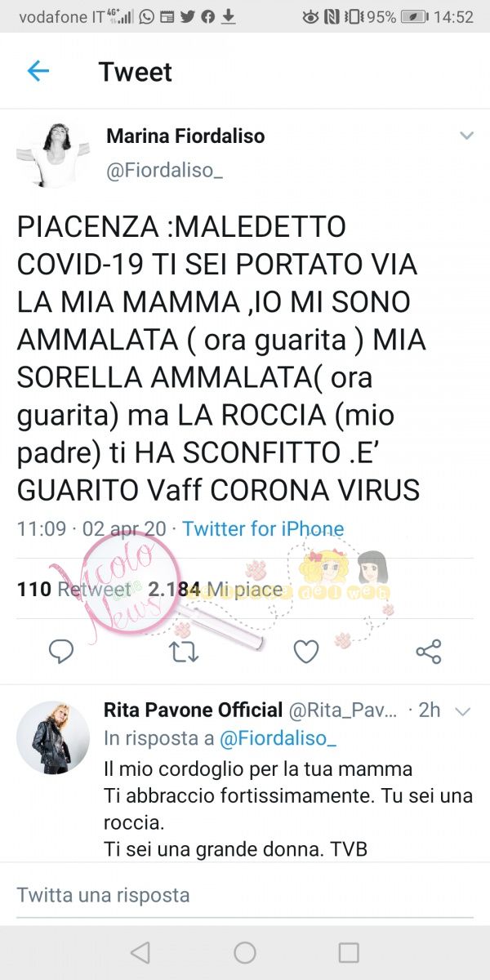Viewport: 490px width, 980px height.
Task: Tap Android home circle button
Action: [x=245, y=952]
